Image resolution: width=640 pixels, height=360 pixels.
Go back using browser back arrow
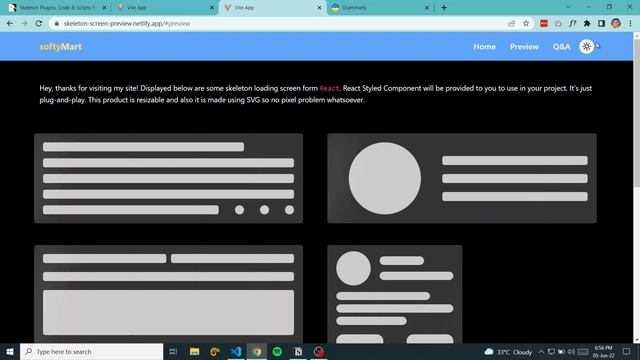[10, 24]
